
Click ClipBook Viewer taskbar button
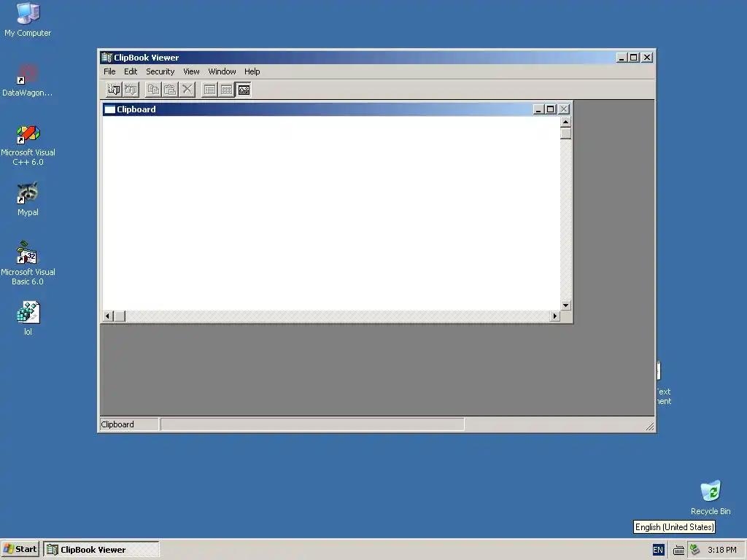pos(101,549)
